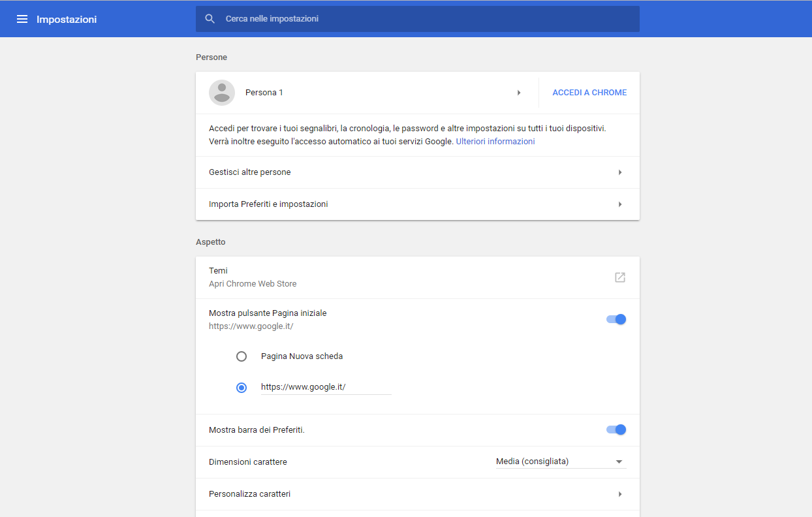Click ACCEDI A CHROME button
The image size is (812, 517).
pyautogui.click(x=589, y=93)
